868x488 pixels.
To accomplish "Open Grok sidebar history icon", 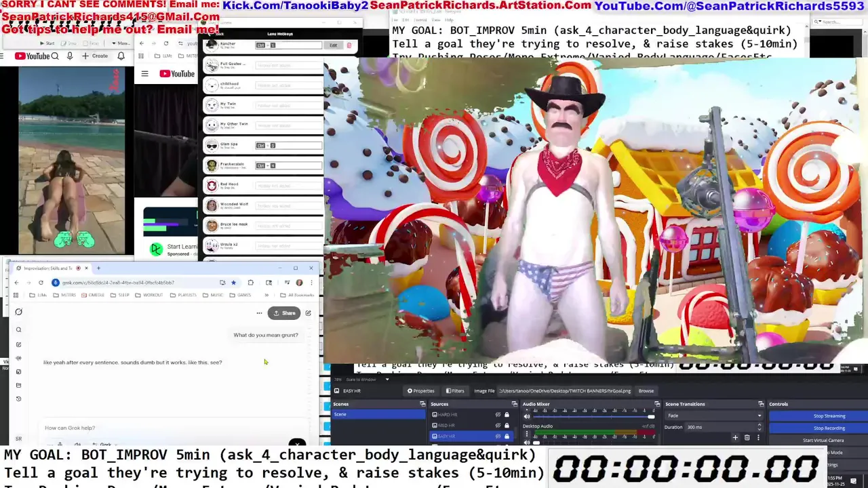I will coord(19,399).
